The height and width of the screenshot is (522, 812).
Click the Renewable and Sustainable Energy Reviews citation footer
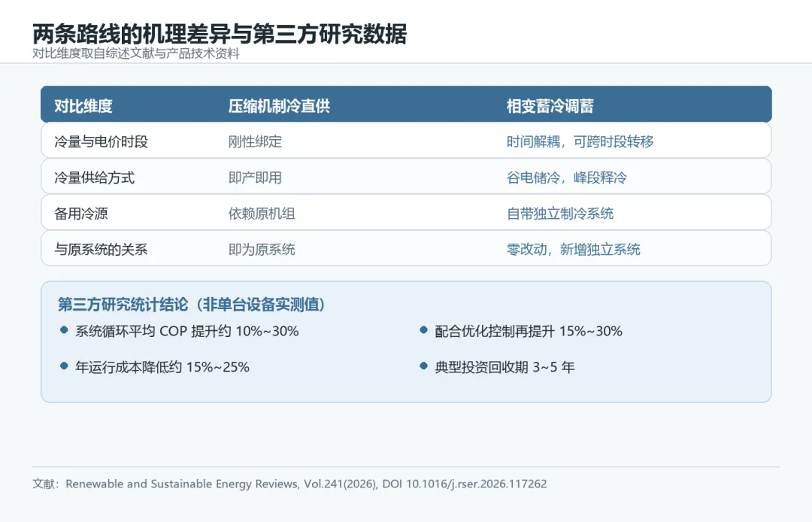coord(289,484)
